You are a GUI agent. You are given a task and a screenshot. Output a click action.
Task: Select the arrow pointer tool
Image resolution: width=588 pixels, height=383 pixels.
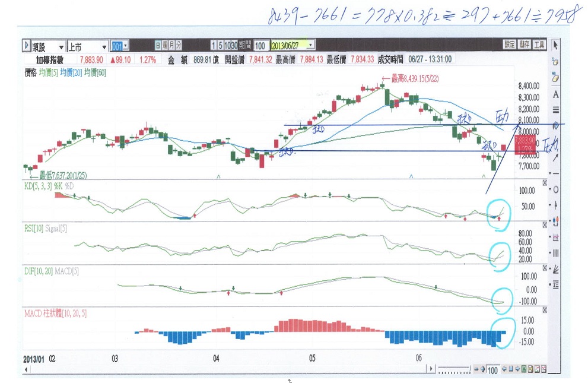tap(555, 45)
